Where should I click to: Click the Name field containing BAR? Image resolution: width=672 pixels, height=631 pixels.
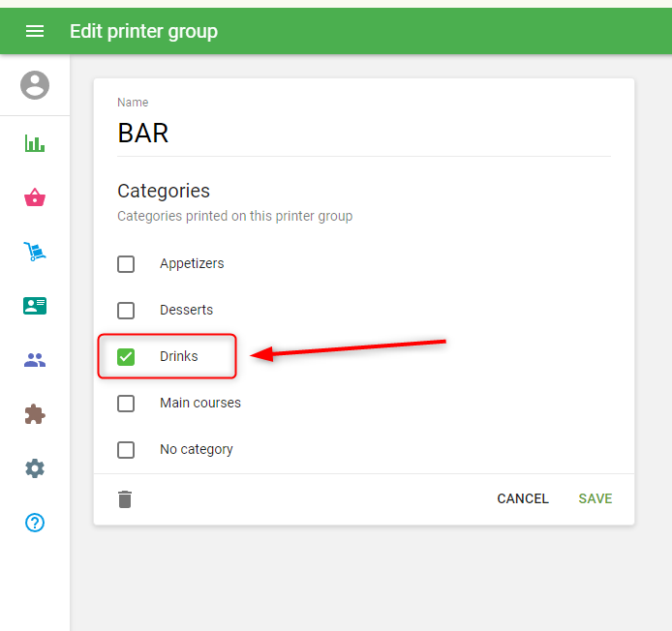(363, 133)
